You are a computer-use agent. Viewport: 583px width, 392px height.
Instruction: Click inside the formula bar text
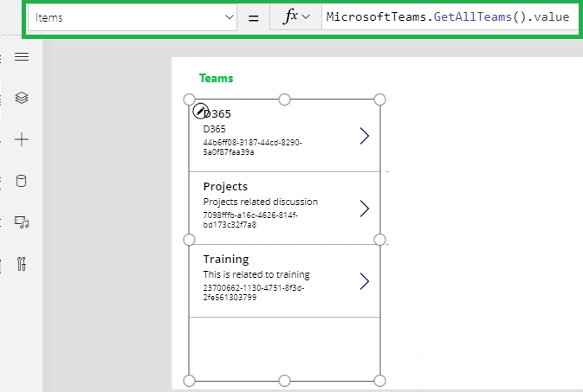(x=448, y=16)
